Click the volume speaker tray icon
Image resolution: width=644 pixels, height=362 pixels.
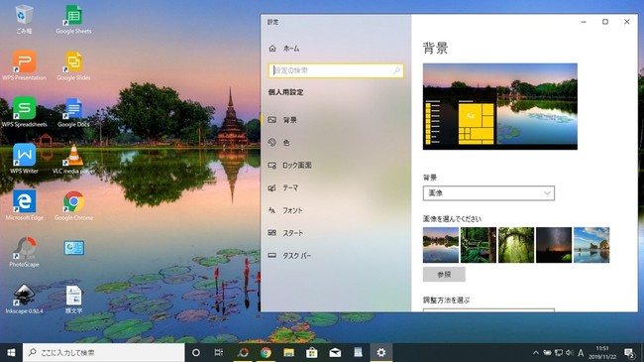pos(570,352)
